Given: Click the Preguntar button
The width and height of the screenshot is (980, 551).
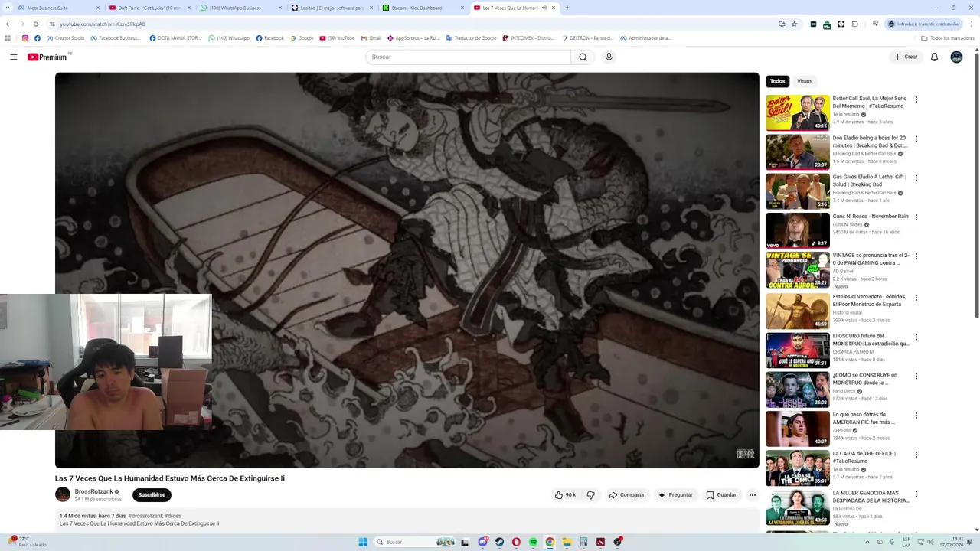Looking at the screenshot, I should point(675,495).
